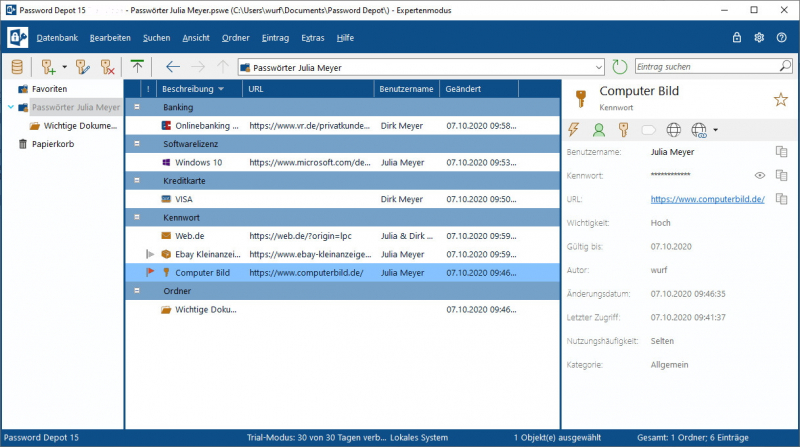Click the green refresh icon
Screen dimensions: 800x447
click(x=620, y=67)
